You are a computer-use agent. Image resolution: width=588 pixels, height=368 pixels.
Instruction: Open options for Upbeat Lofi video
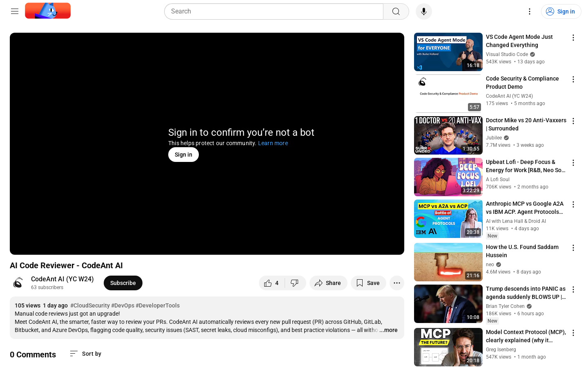point(573,163)
